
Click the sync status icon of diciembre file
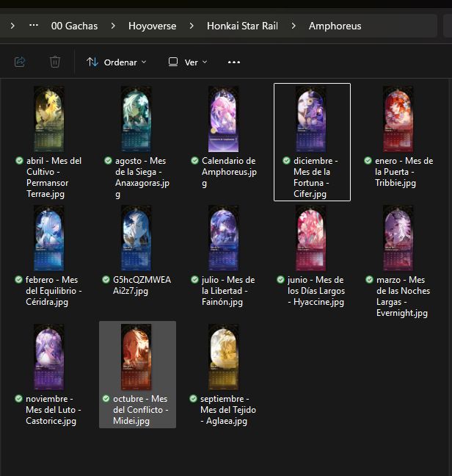tap(286, 160)
